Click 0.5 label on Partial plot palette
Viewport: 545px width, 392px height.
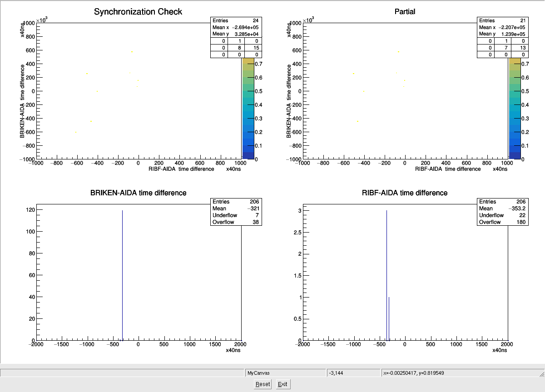525,91
